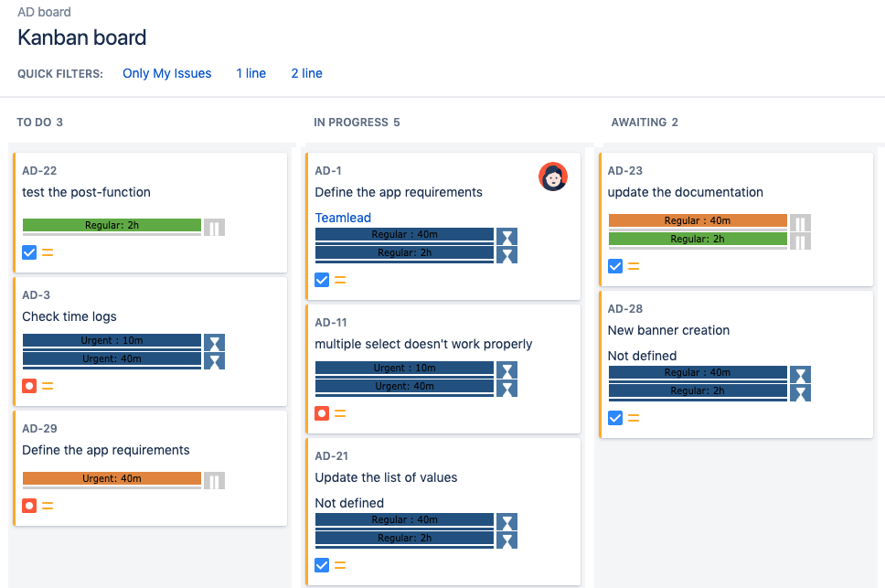Click the green Regular 2h bar on AD-22
Image resolution: width=885 pixels, height=588 pixels.
[112, 225]
